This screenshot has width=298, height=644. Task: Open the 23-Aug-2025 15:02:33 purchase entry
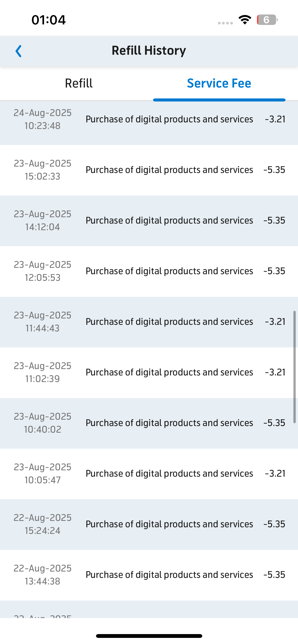coord(149,170)
